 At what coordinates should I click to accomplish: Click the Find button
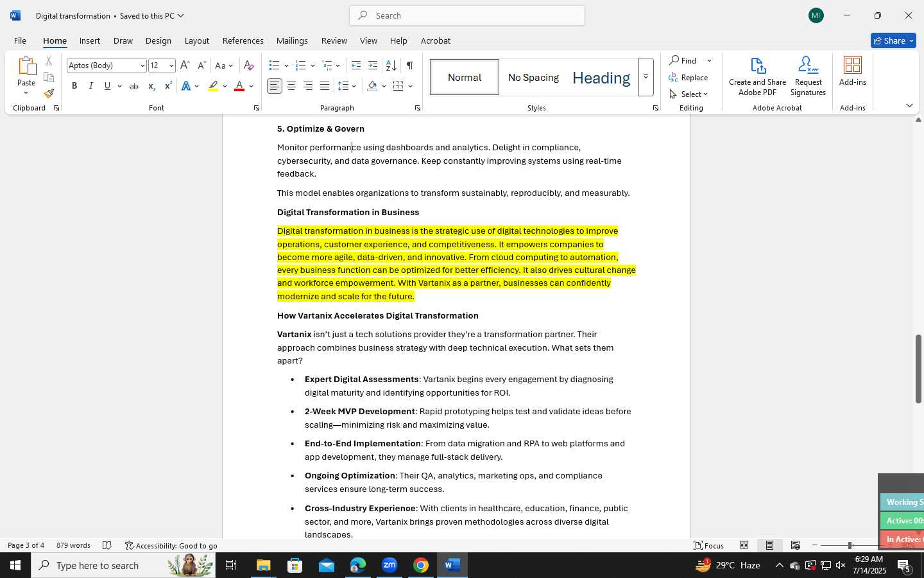point(684,61)
